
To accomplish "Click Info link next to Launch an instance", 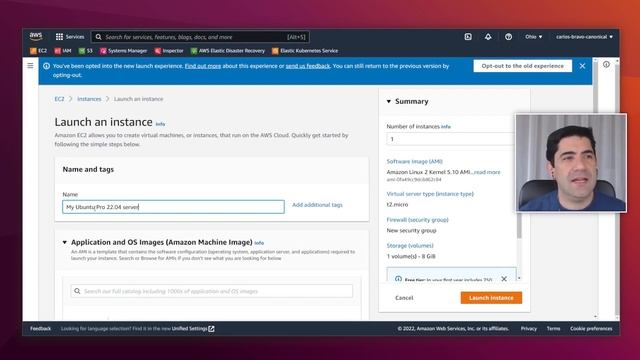I will (160, 124).
